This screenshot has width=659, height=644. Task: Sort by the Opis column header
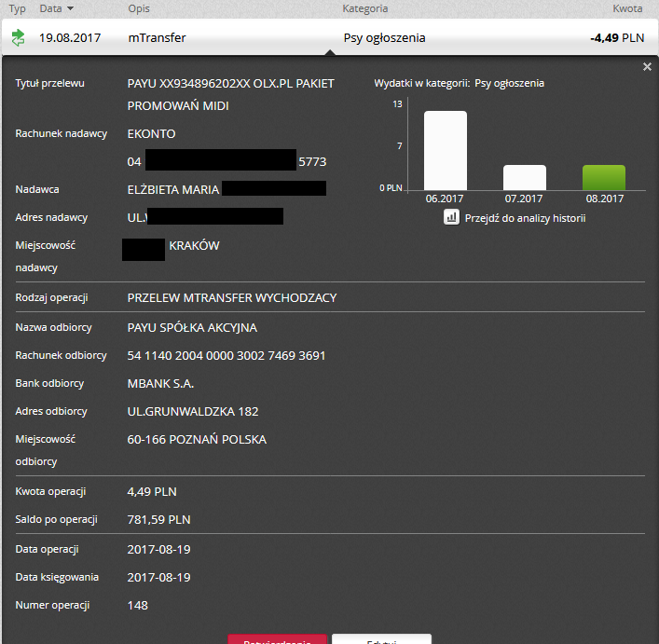(139, 8)
